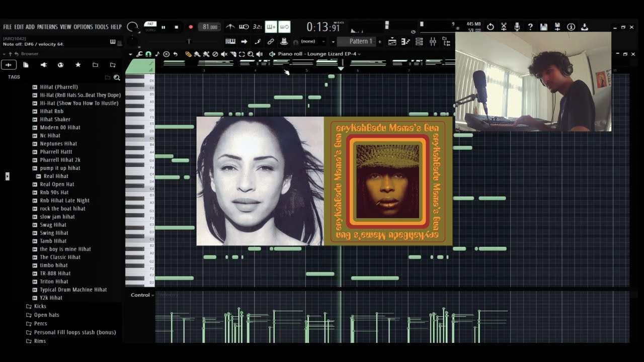The width and height of the screenshot is (644, 362).
Task: Activate the dashed-square Select tool
Action: pyautogui.click(x=242, y=54)
